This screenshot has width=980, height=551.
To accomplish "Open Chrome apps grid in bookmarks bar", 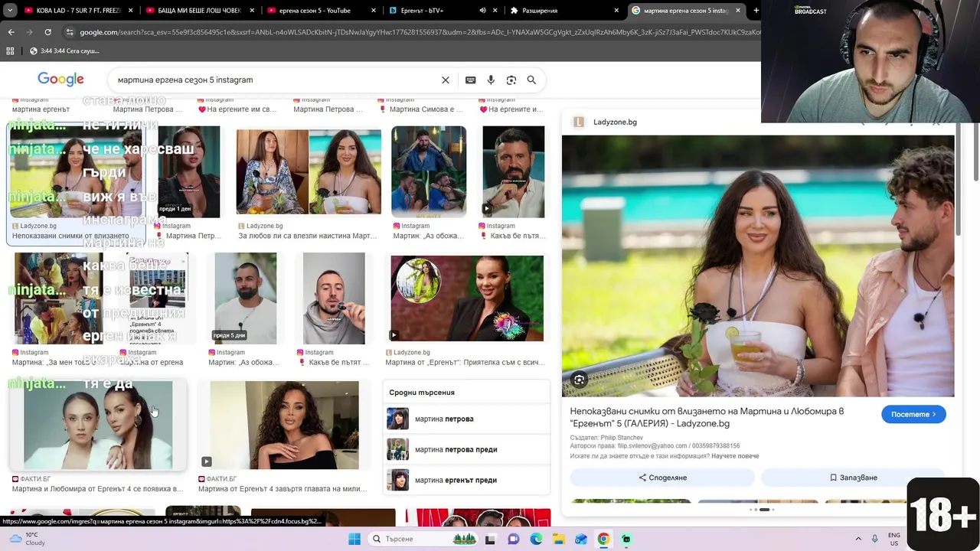I will [10, 51].
